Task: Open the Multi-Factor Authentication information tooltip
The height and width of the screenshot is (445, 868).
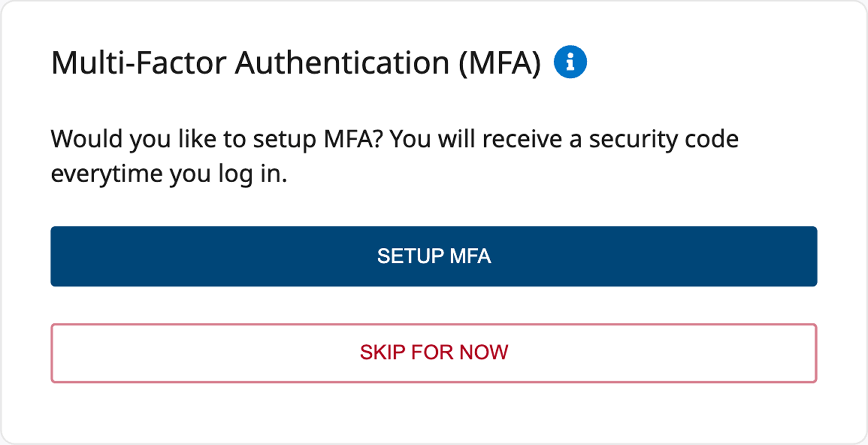Action: pos(570,62)
